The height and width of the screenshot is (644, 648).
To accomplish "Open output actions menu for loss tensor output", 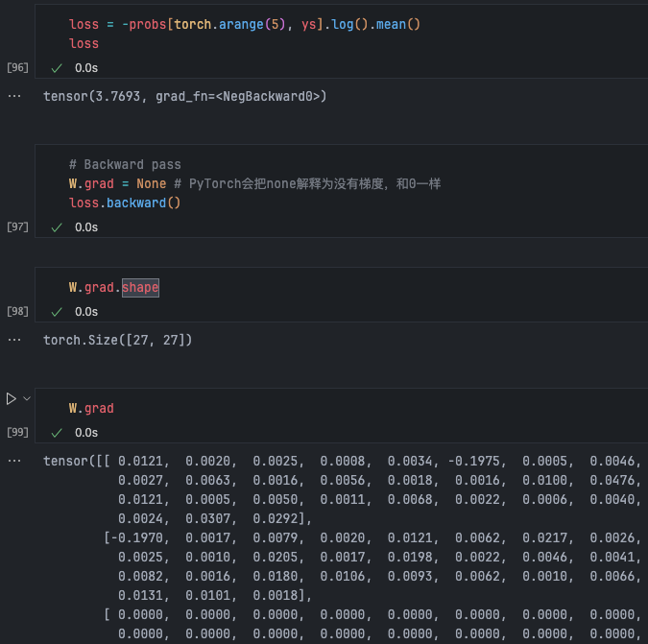I will coord(13,97).
